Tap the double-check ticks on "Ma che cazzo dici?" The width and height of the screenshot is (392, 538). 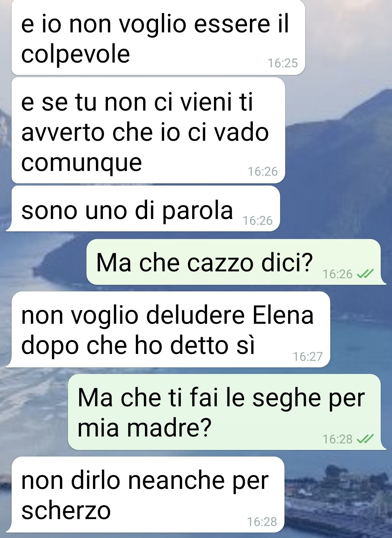pos(365,274)
